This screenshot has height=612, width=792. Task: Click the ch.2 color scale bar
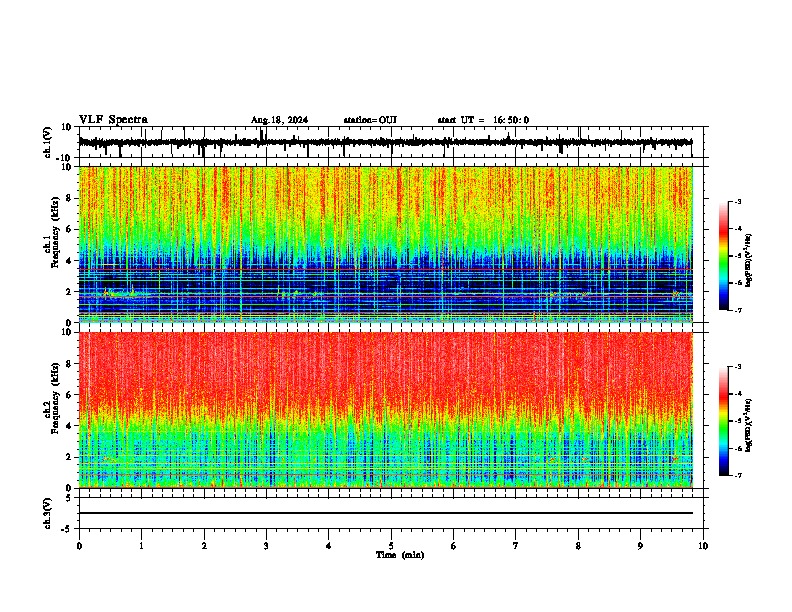pos(723,421)
